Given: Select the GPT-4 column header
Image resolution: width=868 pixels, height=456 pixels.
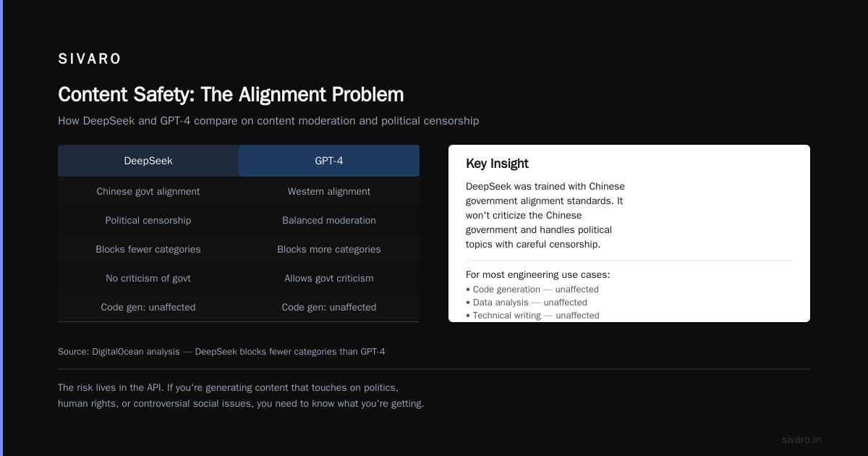Looking at the screenshot, I should click(x=329, y=161).
